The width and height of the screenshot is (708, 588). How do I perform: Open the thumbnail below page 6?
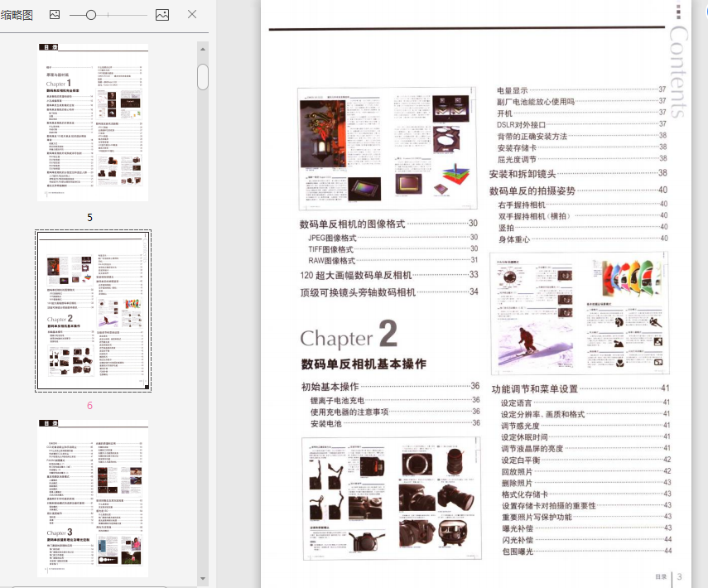pyautogui.click(x=93, y=498)
